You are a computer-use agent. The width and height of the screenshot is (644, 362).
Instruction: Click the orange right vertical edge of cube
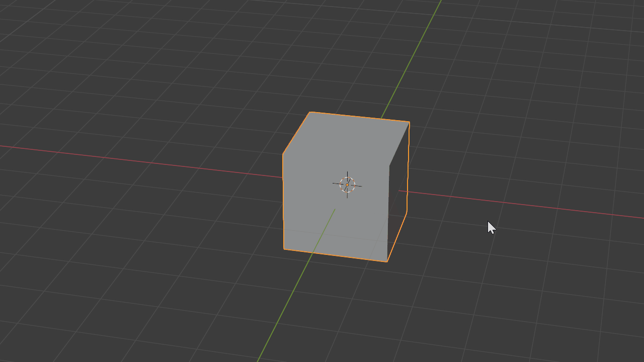click(x=408, y=166)
